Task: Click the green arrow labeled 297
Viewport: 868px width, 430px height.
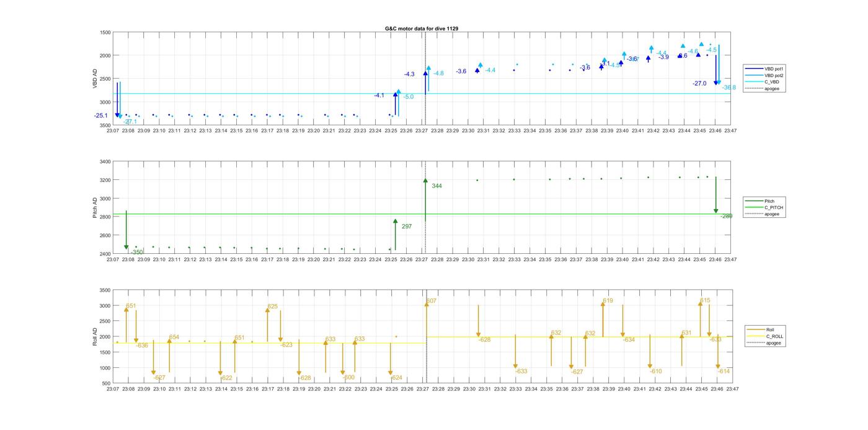Action: 395,235
